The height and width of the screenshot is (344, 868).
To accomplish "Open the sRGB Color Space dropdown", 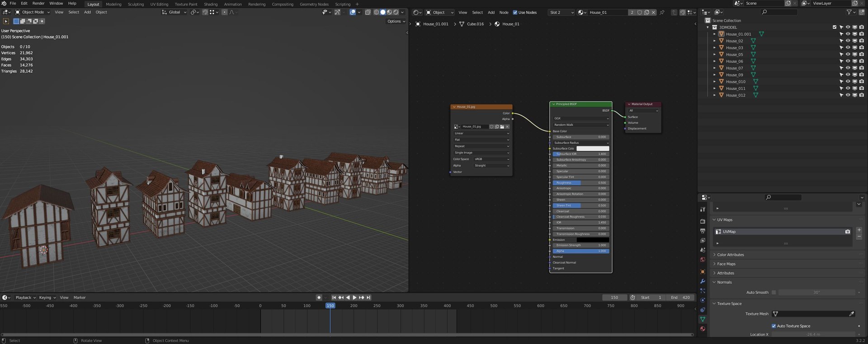I will [492, 159].
